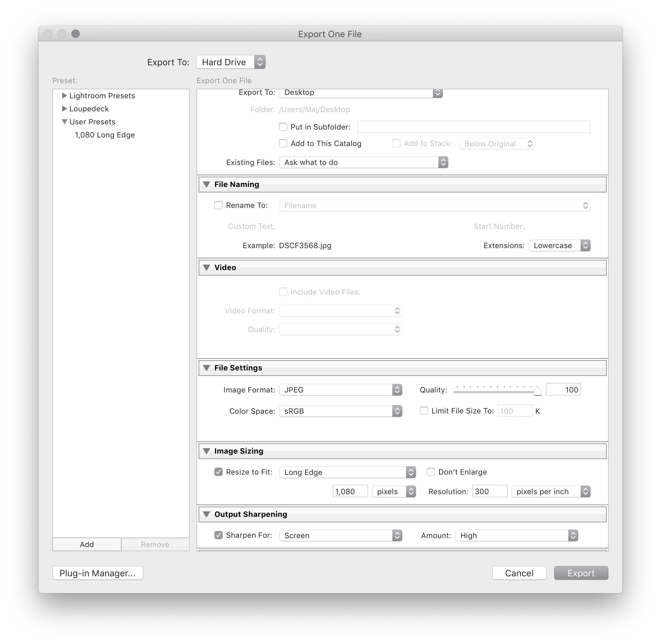Open the Sharpening Amount High dropdown
The image size is (661, 644).
click(x=516, y=535)
